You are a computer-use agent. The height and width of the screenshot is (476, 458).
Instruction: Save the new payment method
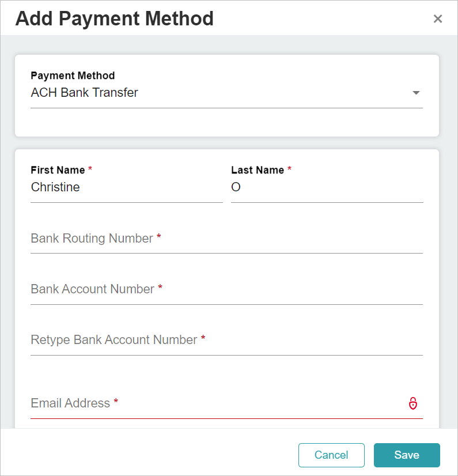point(407,455)
